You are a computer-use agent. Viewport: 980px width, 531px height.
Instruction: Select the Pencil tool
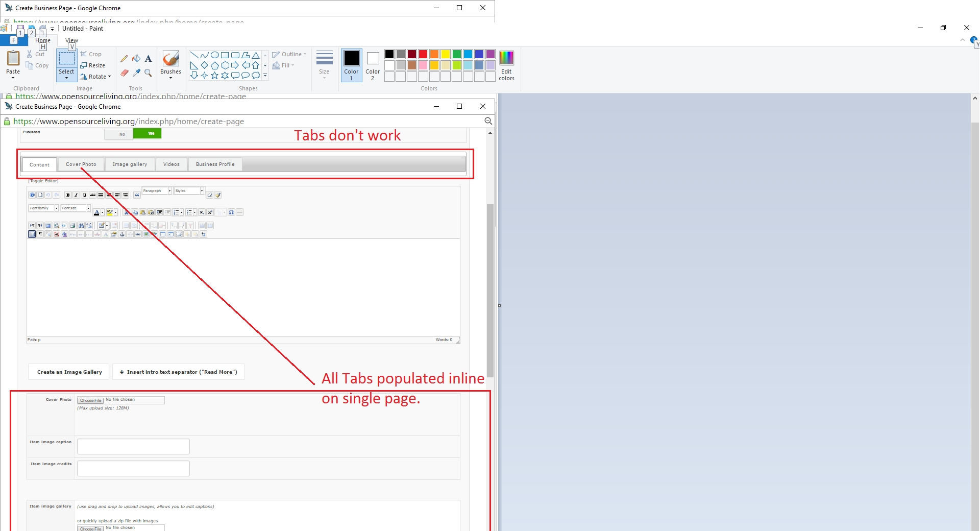pos(124,59)
